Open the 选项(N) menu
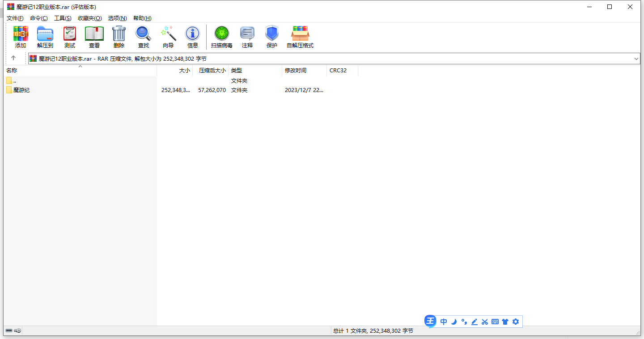This screenshot has width=644, height=339. 117,18
